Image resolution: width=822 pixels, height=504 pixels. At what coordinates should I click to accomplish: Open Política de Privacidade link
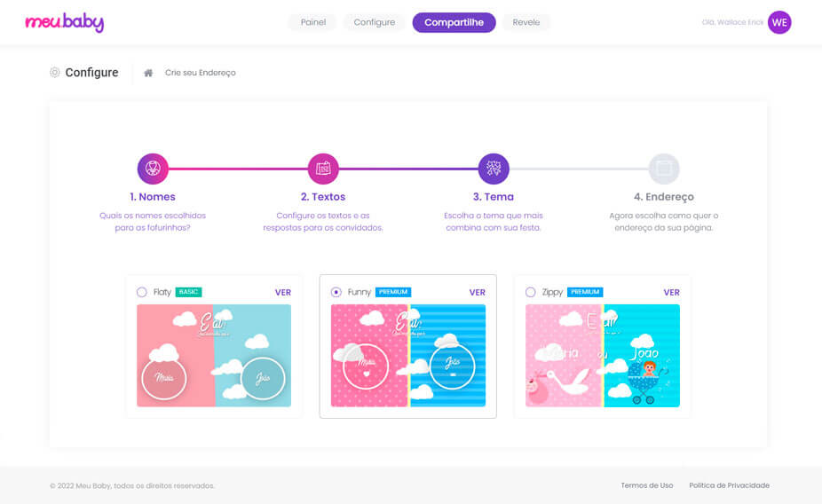pos(729,485)
